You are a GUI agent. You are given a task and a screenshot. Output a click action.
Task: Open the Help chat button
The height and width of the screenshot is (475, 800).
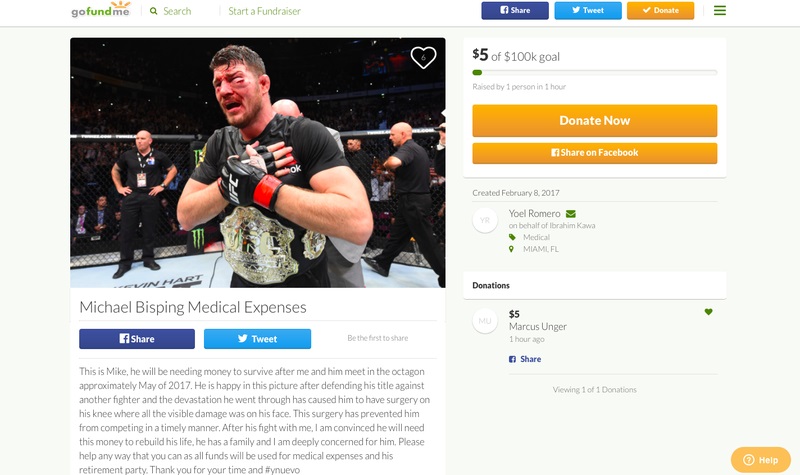tap(761, 460)
